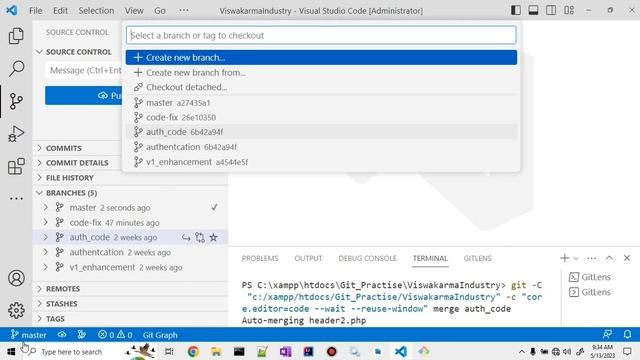Expand the COMMITS section

[x=40, y=148]
